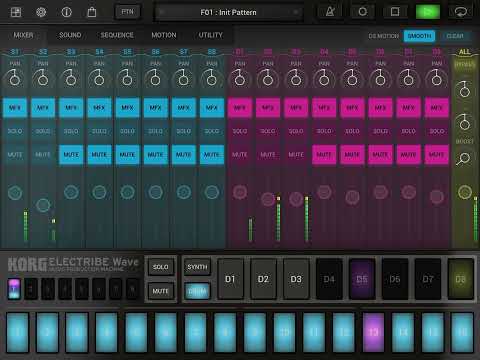Click the S1 channel level fader knob
This screenshot has width=480, height=360.
tap(15, 193)
